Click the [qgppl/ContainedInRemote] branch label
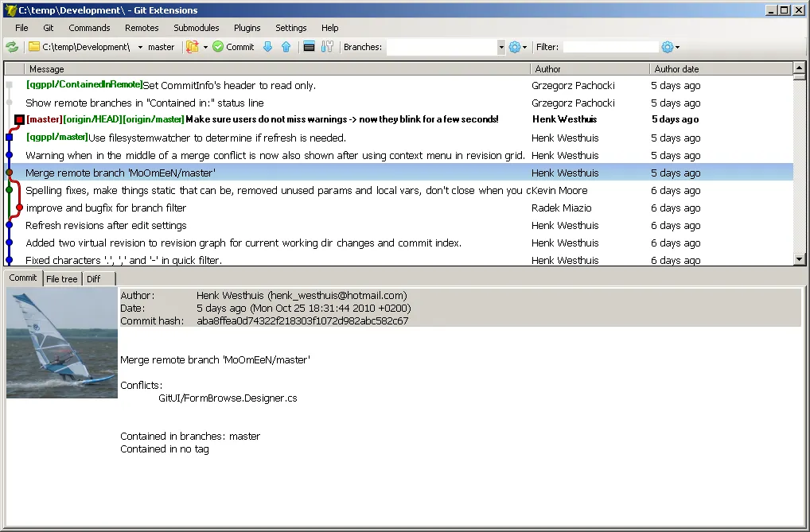Image resolution: width=810 pixels, height=532 pixels. click(84, 85)
